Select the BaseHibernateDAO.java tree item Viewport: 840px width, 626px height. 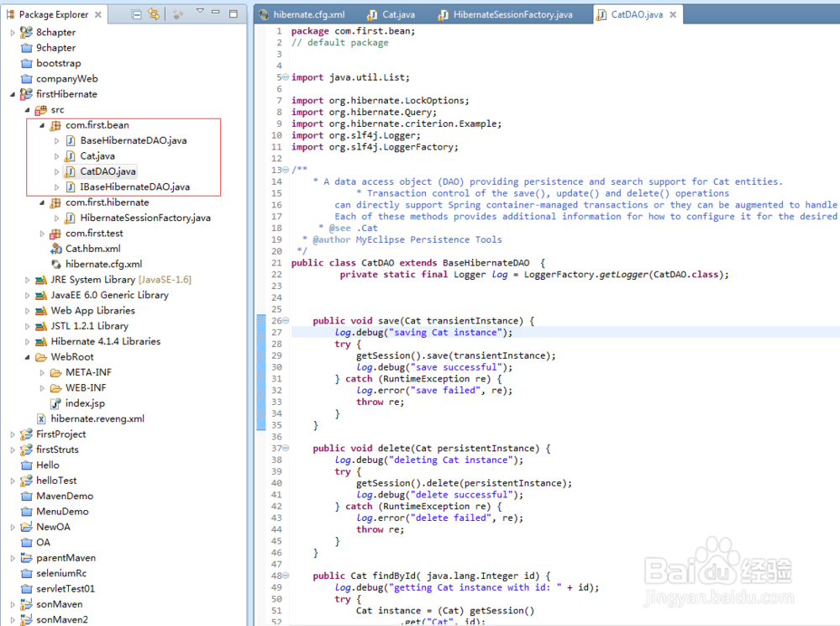134,140
